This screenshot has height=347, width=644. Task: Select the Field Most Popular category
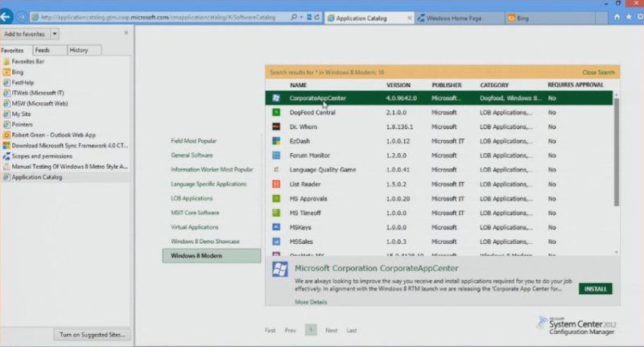point(193,141)
